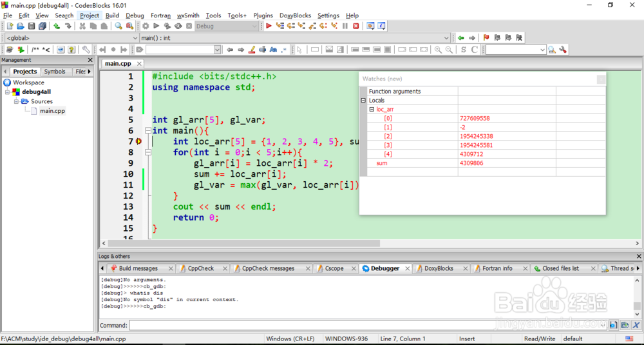Collapse the code fold at line 8

[148, 153]
